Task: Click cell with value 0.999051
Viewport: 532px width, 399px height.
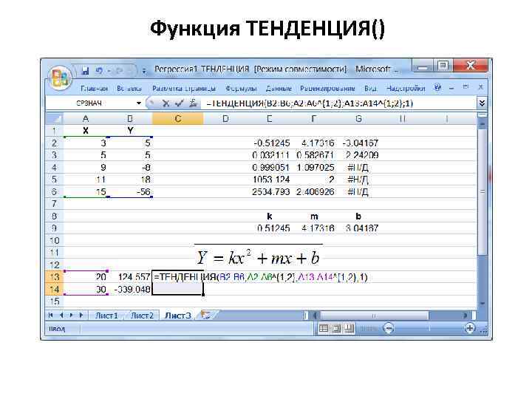Action: click(270, 168)
